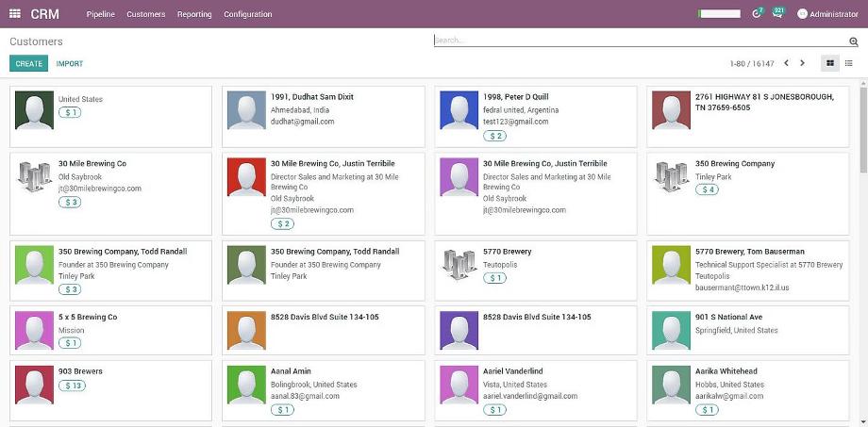Open the apps grid menu icon

(x=15, y=14)
